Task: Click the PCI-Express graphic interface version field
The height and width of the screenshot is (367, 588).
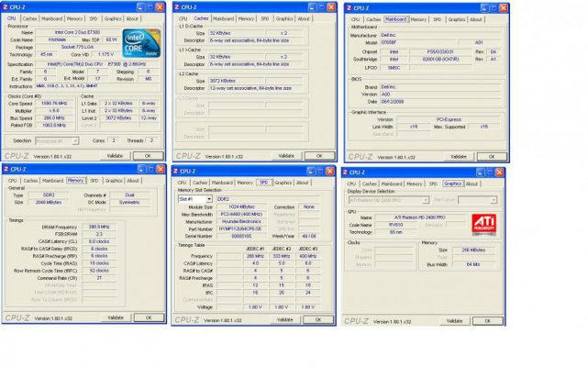Action: (449, 119)
